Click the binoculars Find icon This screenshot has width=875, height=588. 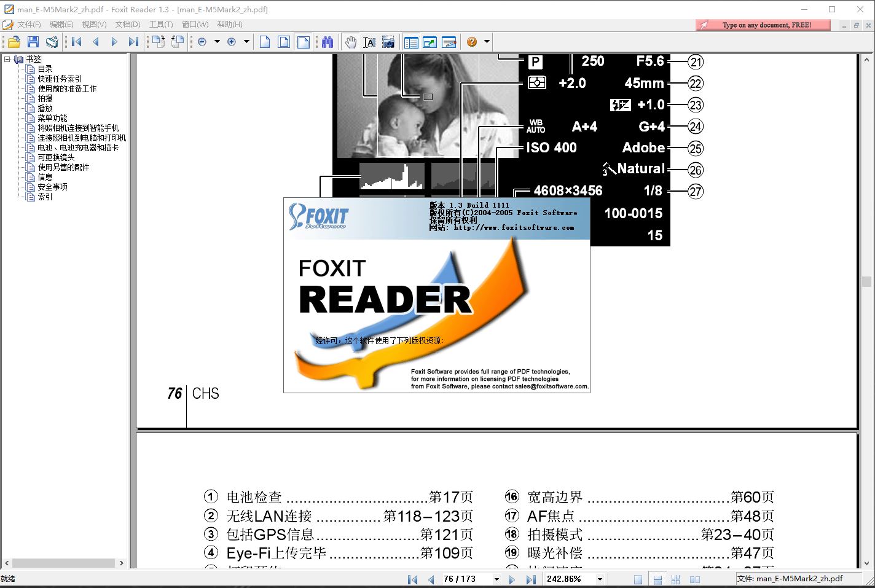pos(328,42)
